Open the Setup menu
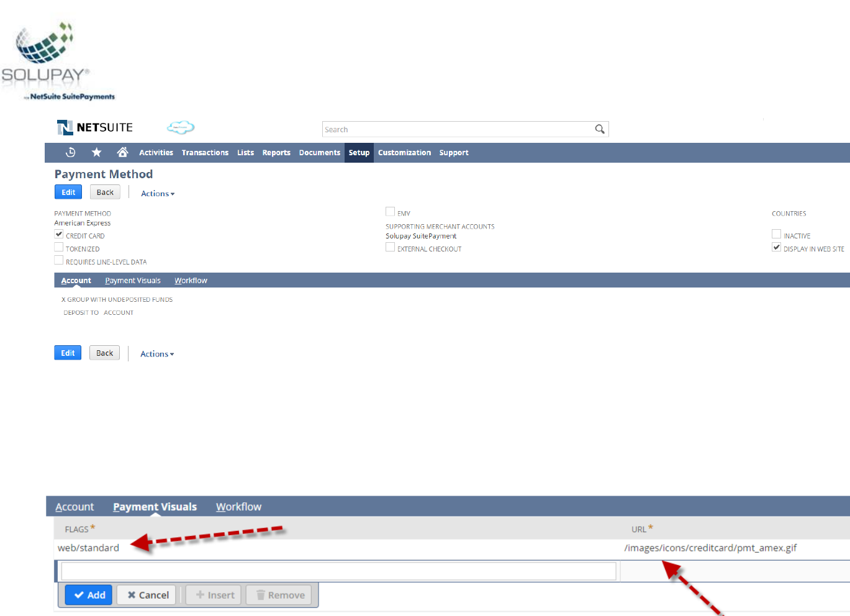Viewport: 850px width, 616px height. point(359,153)
